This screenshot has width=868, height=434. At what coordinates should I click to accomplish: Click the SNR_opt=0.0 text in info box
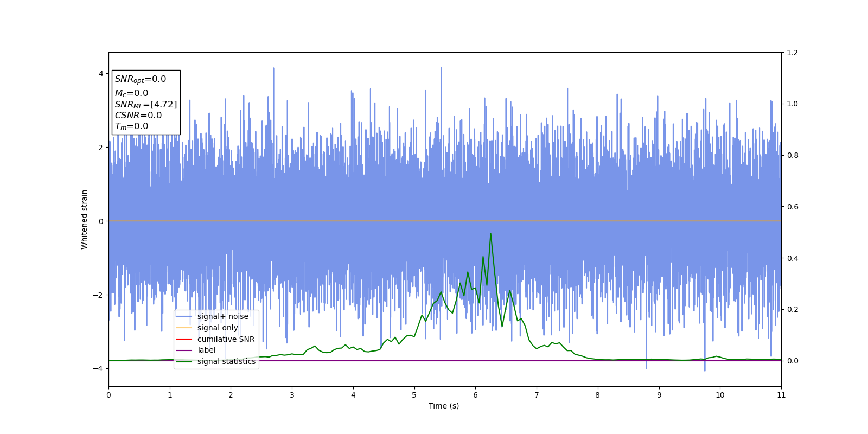point(141,79)
